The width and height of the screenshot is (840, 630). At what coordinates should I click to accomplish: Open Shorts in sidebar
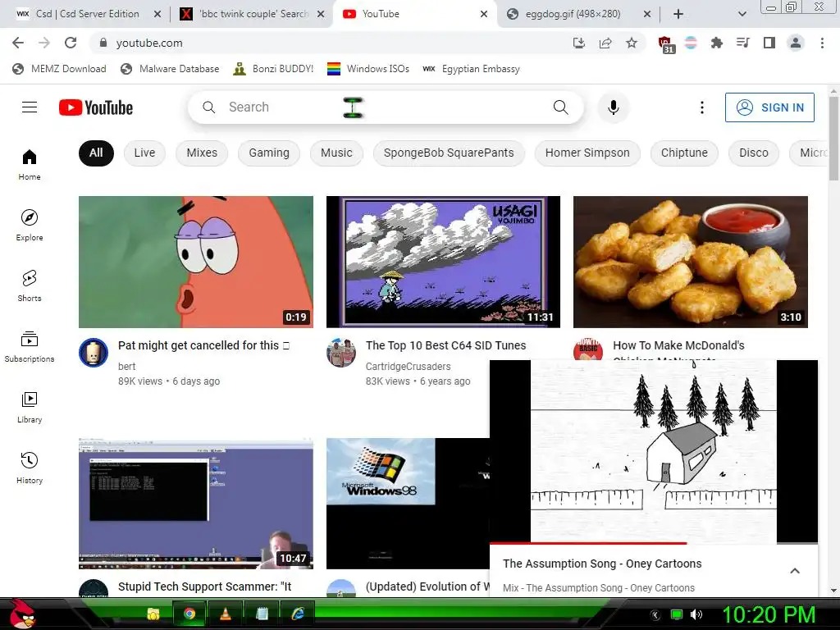click(x=30, y=286)
